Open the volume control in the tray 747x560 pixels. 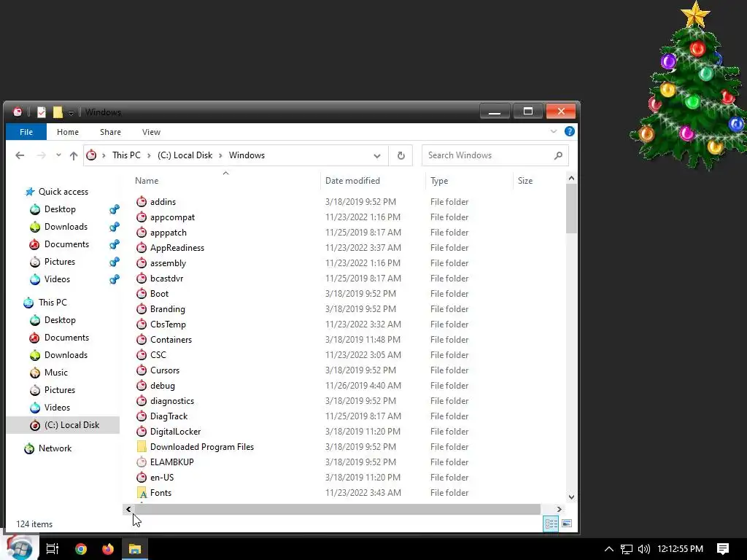[643, 548]
